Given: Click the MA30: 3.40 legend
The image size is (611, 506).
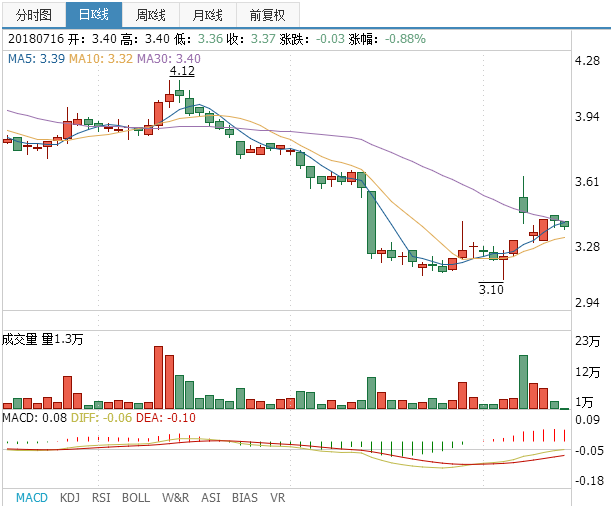Looking at the screenshot, I should tap(169, 58).
